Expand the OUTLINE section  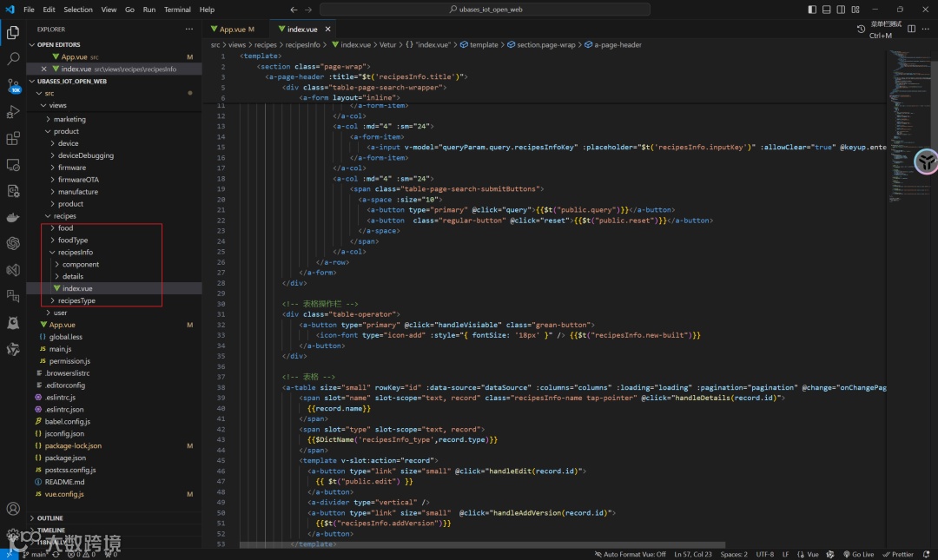[50, 518]
